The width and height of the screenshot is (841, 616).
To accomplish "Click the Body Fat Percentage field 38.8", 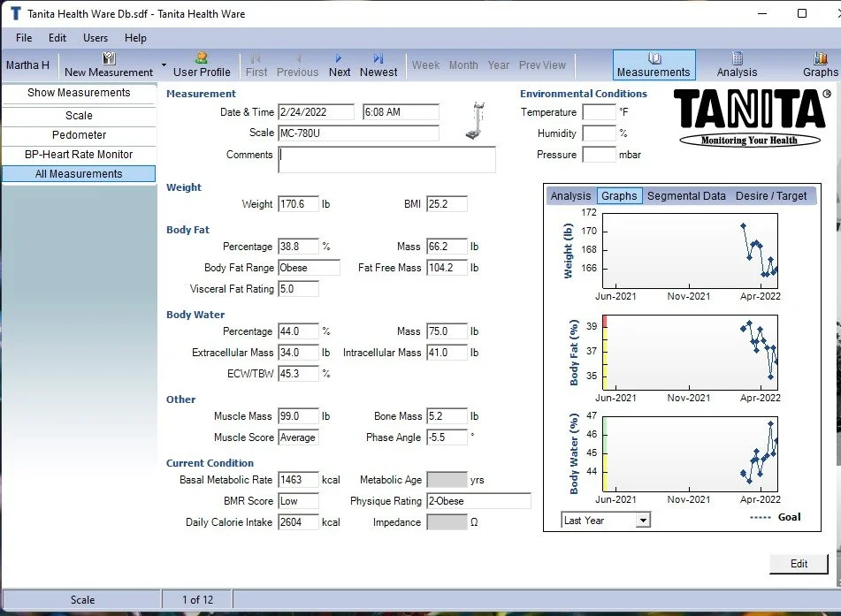I will 298,247.
